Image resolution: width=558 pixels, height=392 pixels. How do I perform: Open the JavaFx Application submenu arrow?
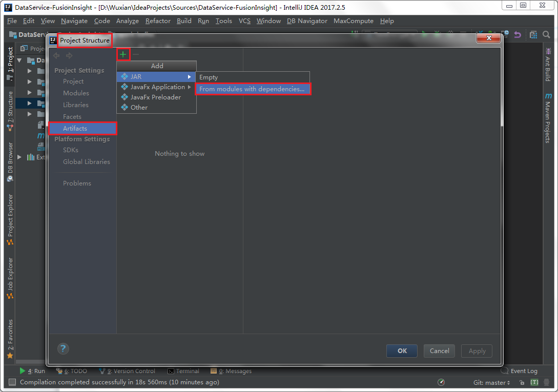pyautogui.click(x=189, y=87)
